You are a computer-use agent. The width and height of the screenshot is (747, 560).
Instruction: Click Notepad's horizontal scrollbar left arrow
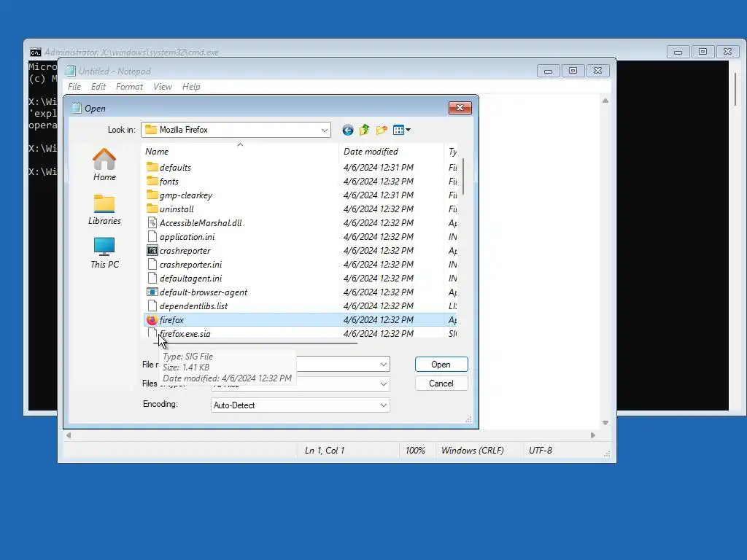click(x=69, y=435)
